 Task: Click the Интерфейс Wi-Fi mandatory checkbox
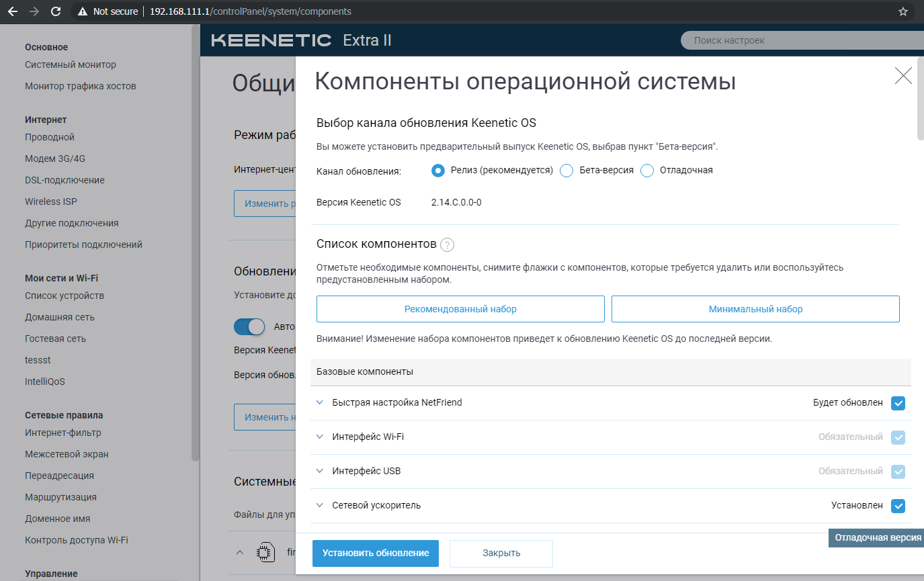click(898, 437)
